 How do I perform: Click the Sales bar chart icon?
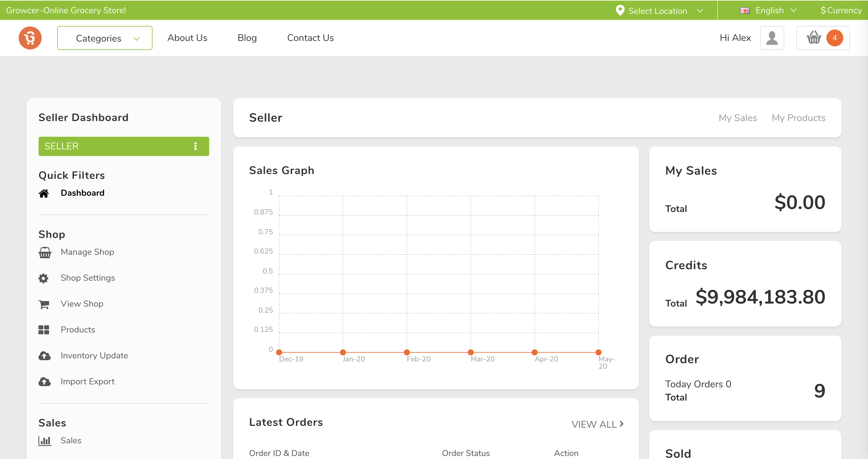point(45,441)
